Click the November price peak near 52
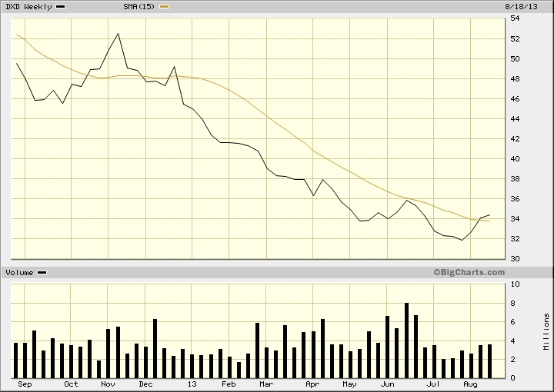Viewport: 554px width, 392px height. (118, 34)
